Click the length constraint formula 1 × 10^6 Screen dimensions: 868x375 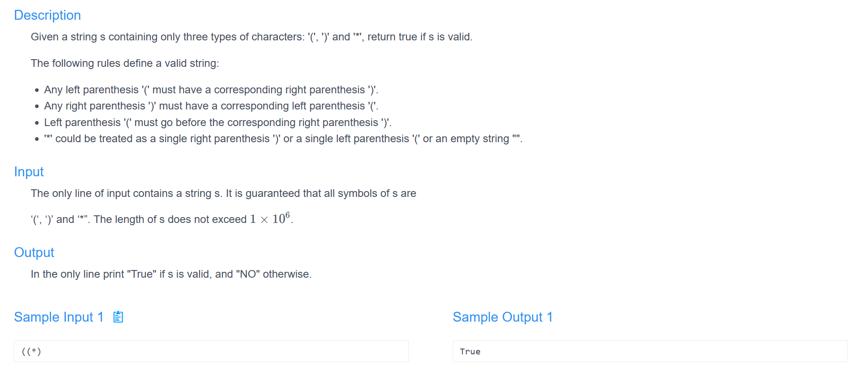click(270, 218)
